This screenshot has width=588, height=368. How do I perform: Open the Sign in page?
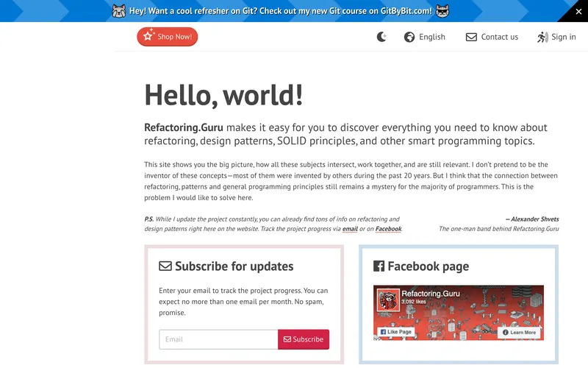[x=556, y=37]
